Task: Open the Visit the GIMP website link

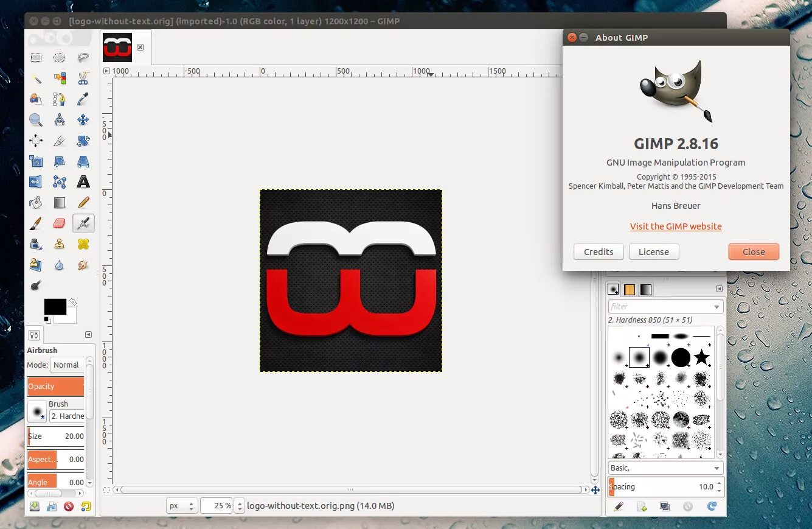Action: coord(676,226)
